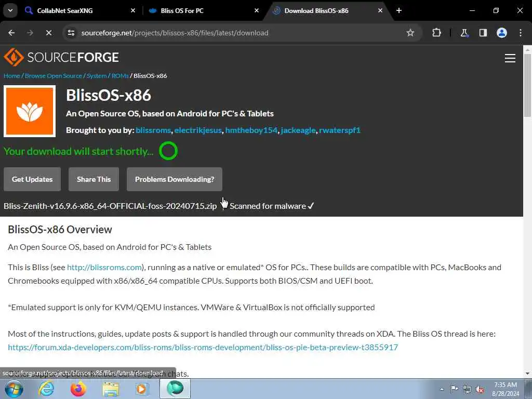Open Browse Open Source breadcrumb
The image size is (532, 399).
pyautogui.click(x=54, y=76)
